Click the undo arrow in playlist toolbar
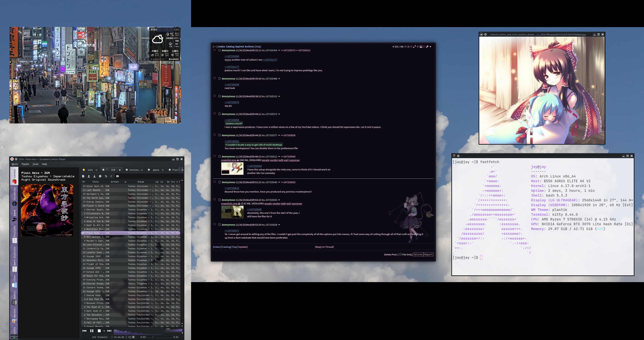Viewport: 644px width, 340px height. [106, 176]
